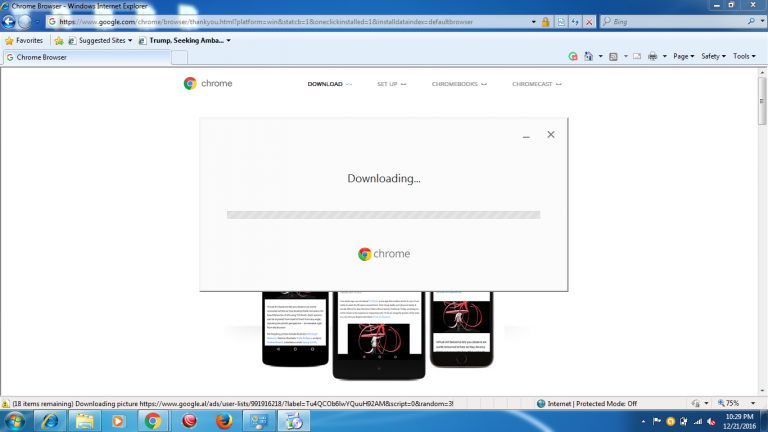Open Windows Explorer folder on taskbar
The height and width of the screenshot is (432, 768).
pyautogui.click(x=84, y=420)
